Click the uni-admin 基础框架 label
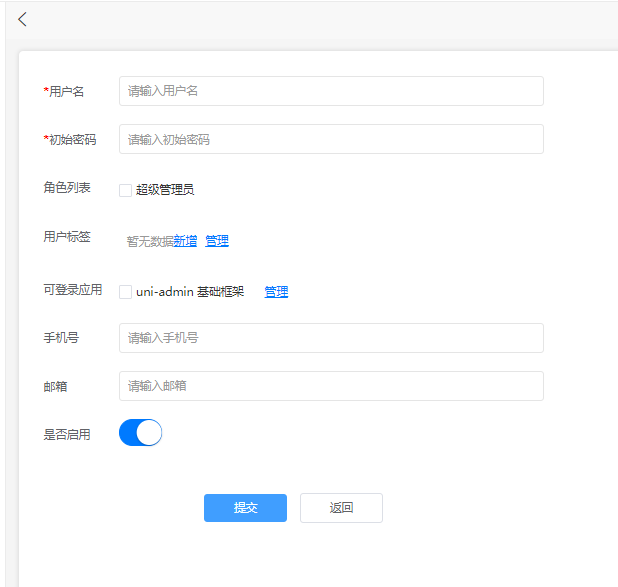Image resolution: width=618 pixels, height=587 pixels. pyautogui.click(x=190, y=292)
